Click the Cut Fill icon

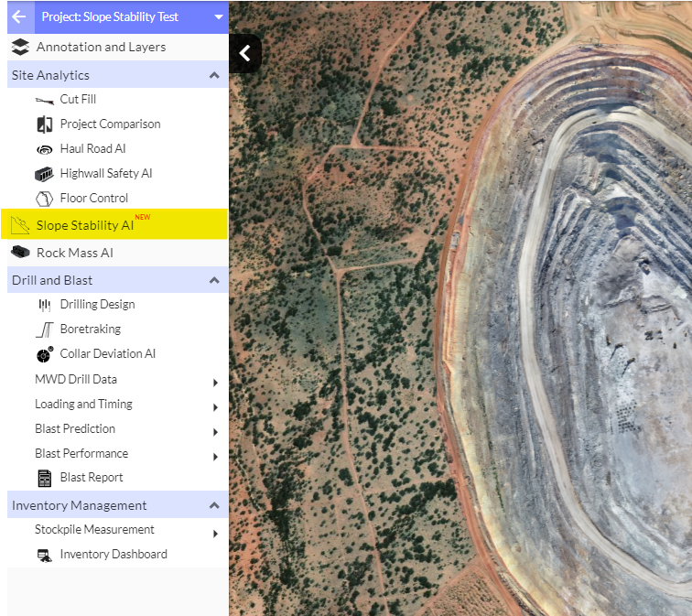44,100
